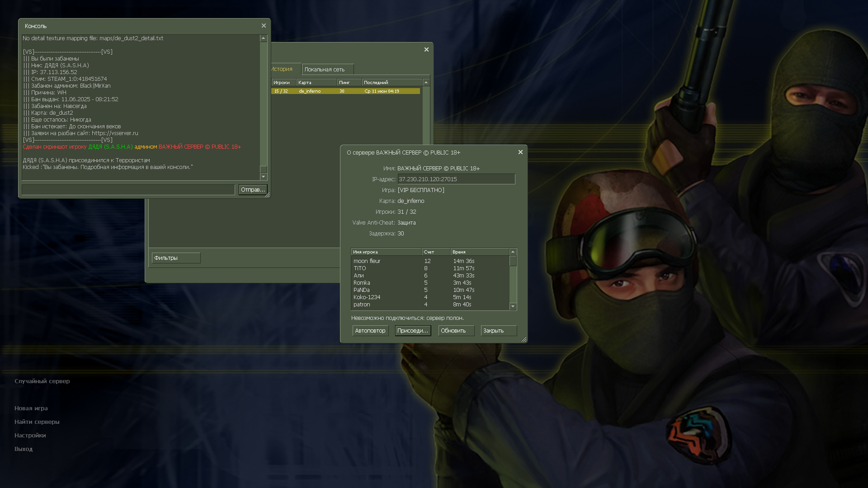The height and width of the screenshot is (488, 868).
Task: Select player Koko-1234 row
Action: [x=430, y=297]
